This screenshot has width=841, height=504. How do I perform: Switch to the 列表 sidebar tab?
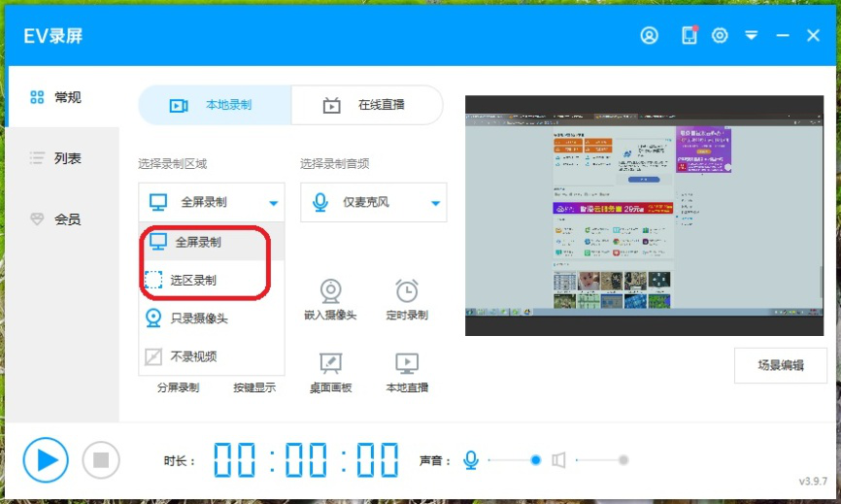tap(62, 158)
